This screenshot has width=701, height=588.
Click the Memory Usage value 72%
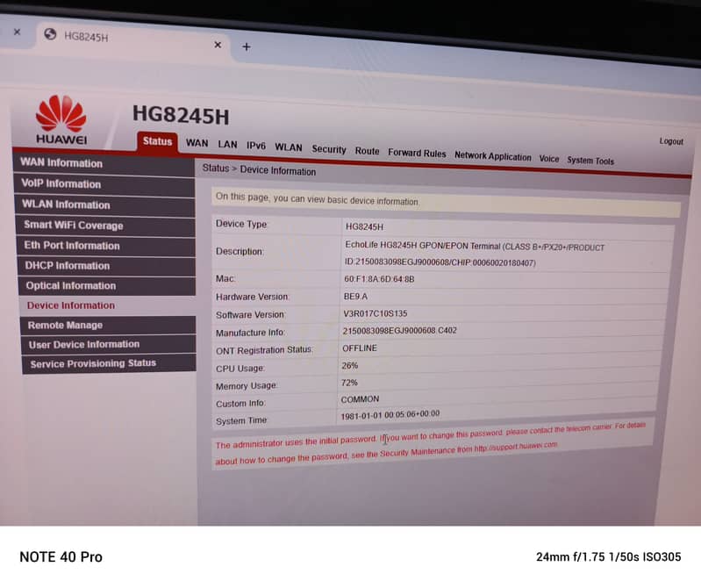(349, 383)
